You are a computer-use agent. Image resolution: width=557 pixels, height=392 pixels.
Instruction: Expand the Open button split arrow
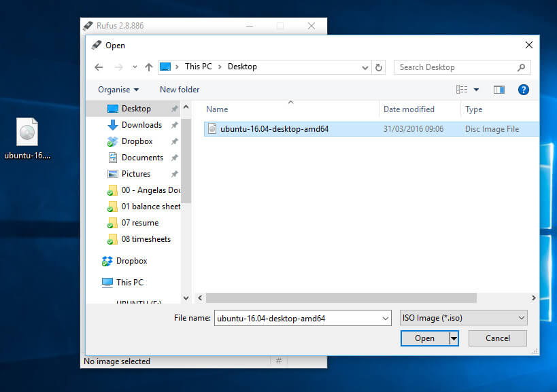pos(453,338)
